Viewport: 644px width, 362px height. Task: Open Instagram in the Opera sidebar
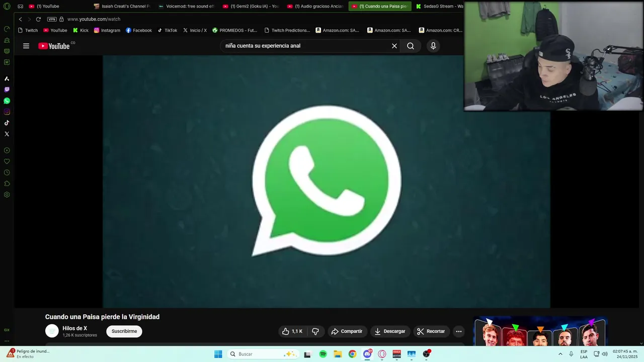[7, 112]
